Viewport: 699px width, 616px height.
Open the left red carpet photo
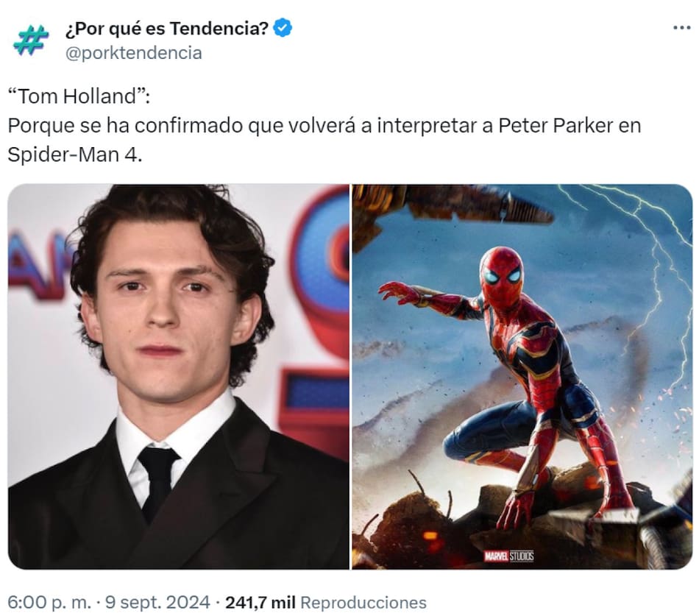click(x=179, y=377)
